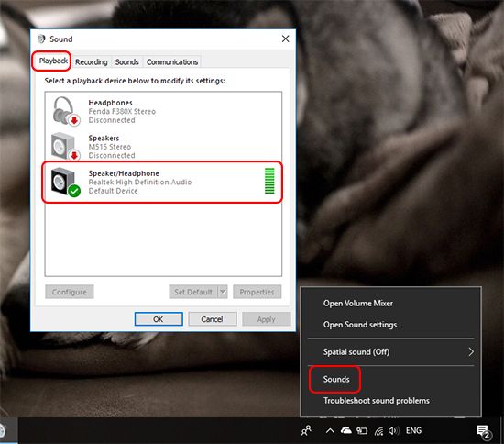Click the Set Default button
Image resolution: width=504 pixels, height=444 pixels.
point(193,292)
